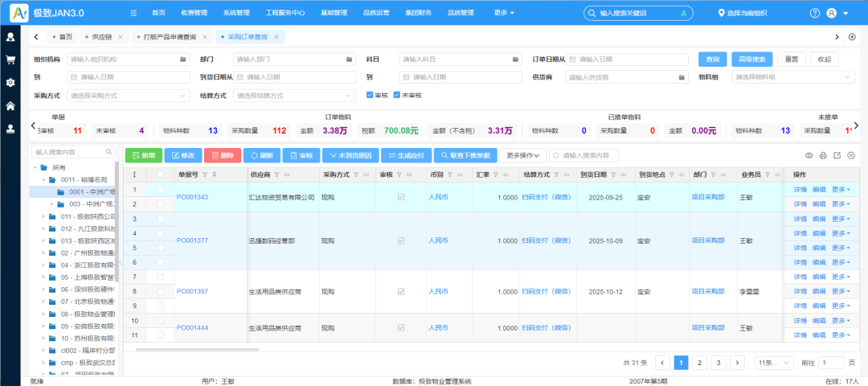Open the 物料组 select dropdown
Image resolution: width=868 pixels, height=386 pixels.
[793, 77]
